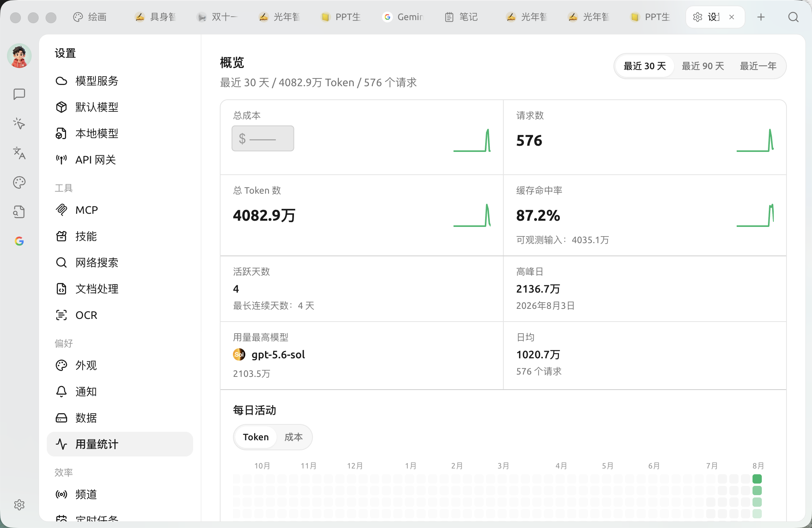Click the darkest green August activity cell
The height and width of the screenshot is (528, 812).
[x=757, y=479]
